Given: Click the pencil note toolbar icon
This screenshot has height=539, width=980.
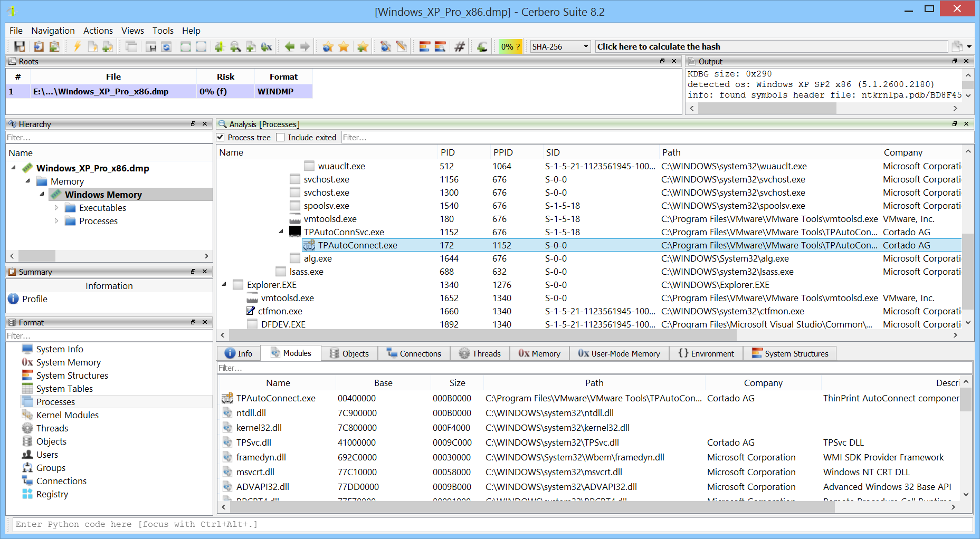Looking at the screenshot, I should (401, 46).
